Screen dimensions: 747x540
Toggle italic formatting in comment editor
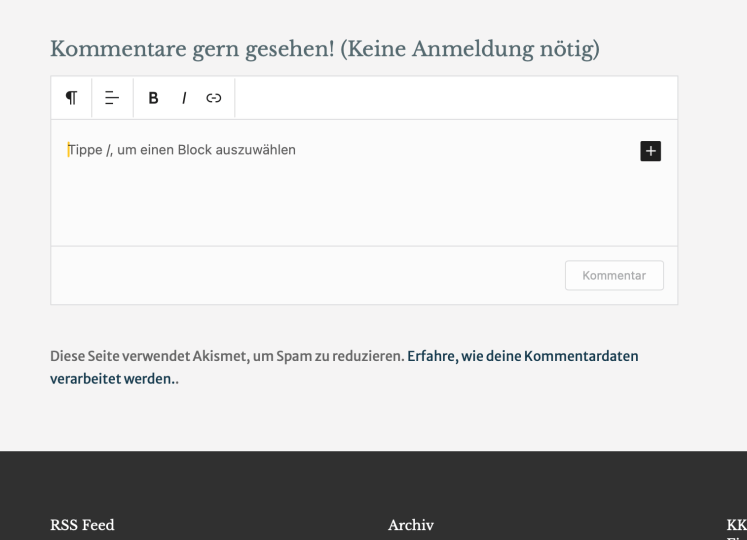point(184,98)
